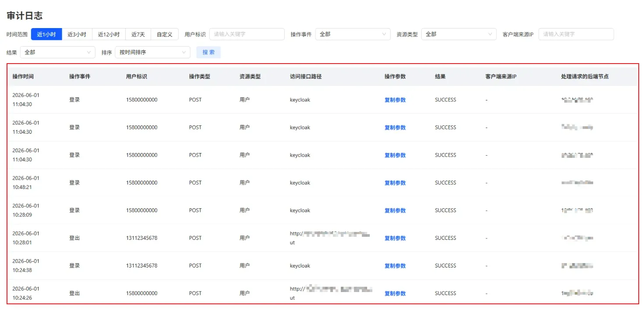Click the 10:28:09 operation time cell

click(x=26, y=210)
